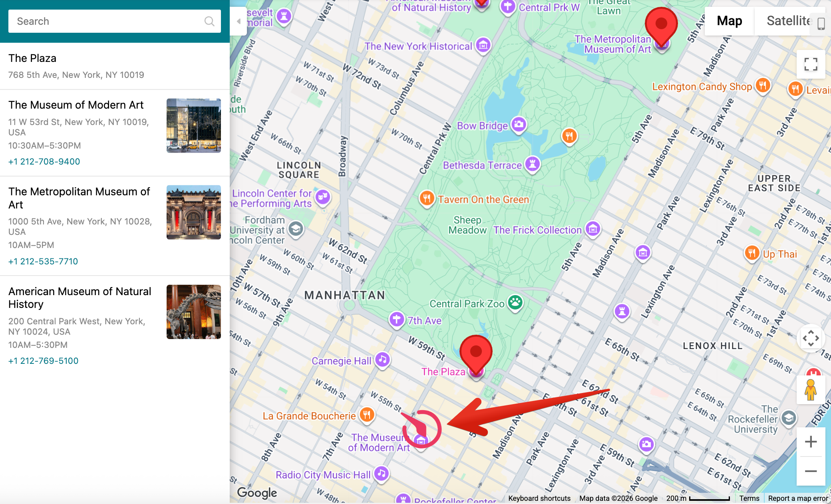Click the La Grande Boucherie restaurant icon
Viewport: 831px width, 504px height.
click(367, 415)
